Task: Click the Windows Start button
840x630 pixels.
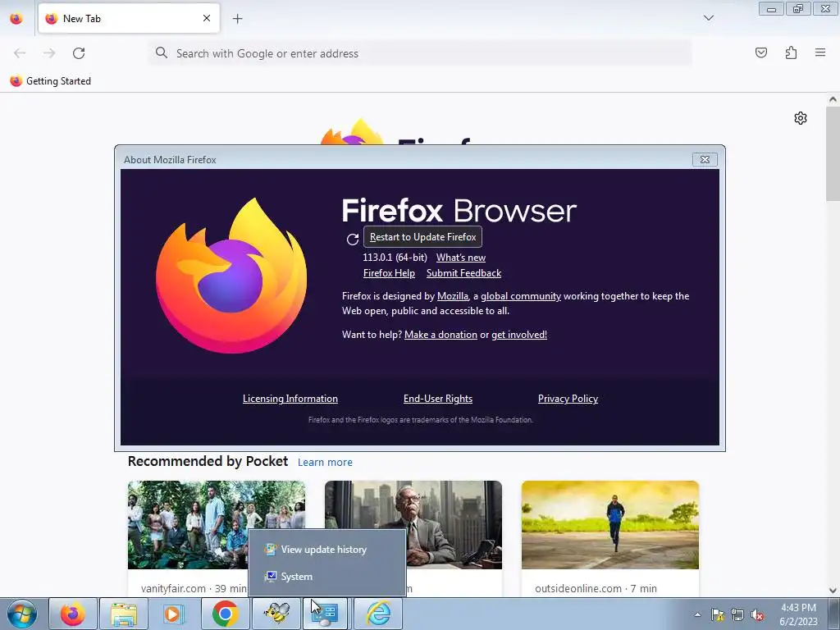Action: coord(22,614)
